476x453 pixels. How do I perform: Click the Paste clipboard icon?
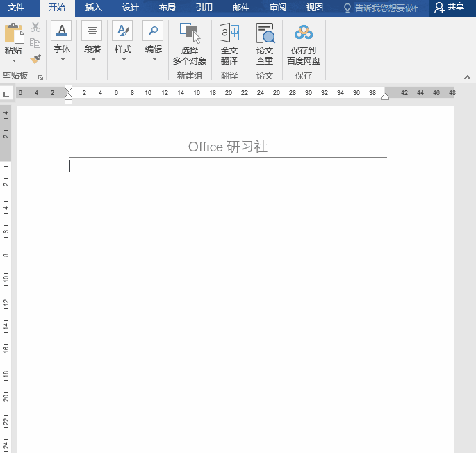tap(14, 33)
